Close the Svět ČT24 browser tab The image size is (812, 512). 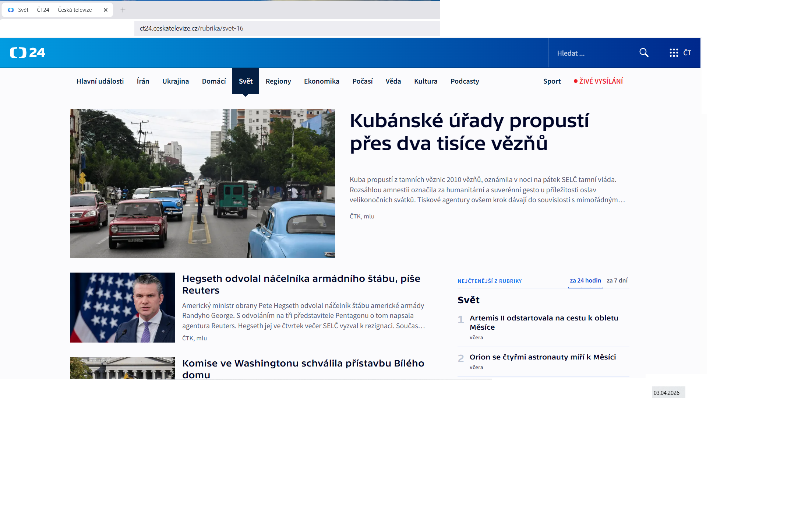tap(106, 10)
